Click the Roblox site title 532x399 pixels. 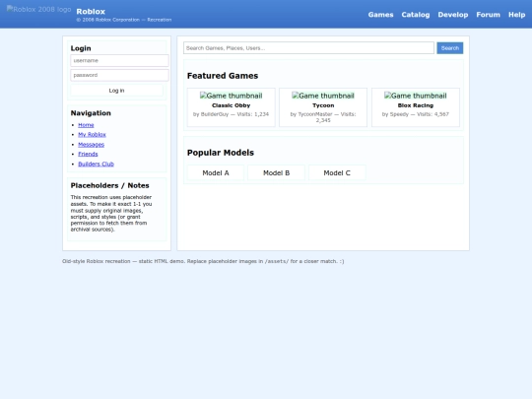click(91, 12)
